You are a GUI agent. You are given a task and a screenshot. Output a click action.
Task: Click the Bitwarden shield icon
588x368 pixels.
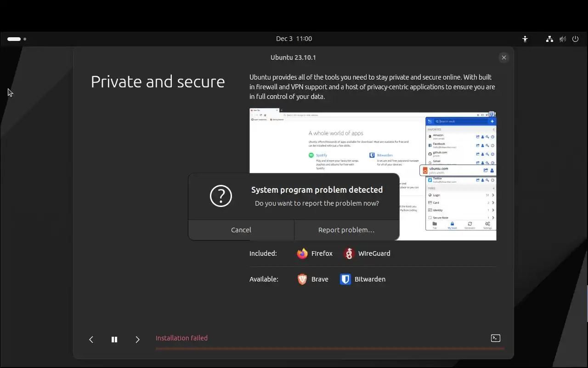(x=345, y=279)
